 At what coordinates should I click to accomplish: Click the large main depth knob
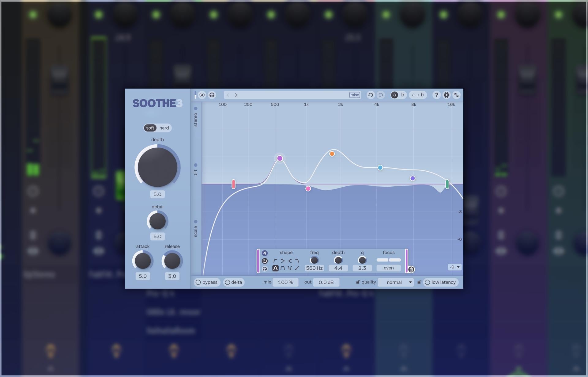(x=157, y=167)
